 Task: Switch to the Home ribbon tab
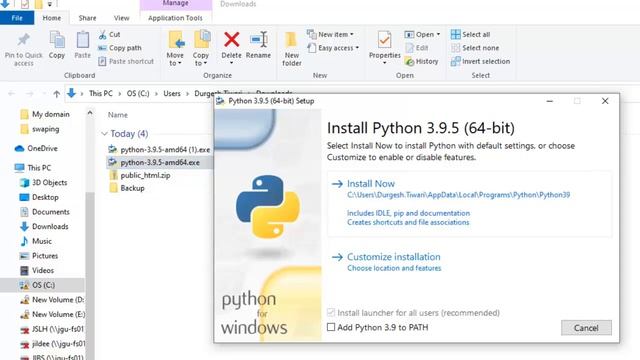pos(51,18)
